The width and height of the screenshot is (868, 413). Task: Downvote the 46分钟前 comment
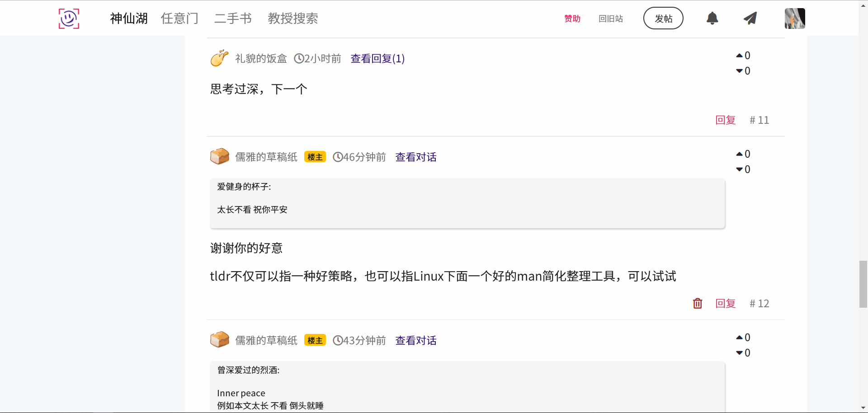(740, 169)
